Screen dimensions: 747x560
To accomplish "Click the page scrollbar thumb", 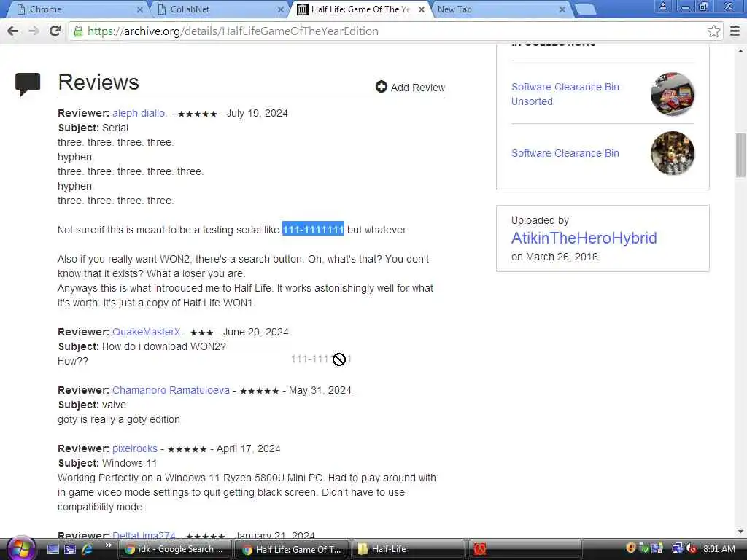I will (x=740, y=155).
